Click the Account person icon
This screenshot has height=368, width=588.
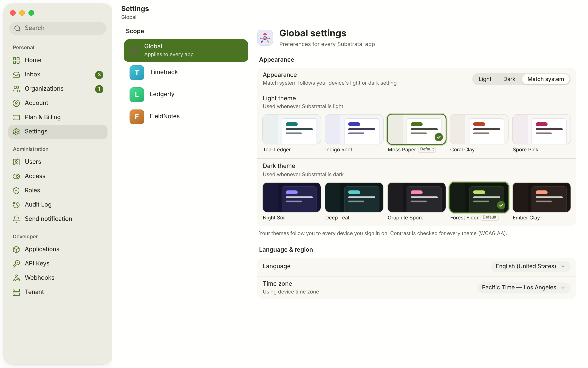click(16, 103)
